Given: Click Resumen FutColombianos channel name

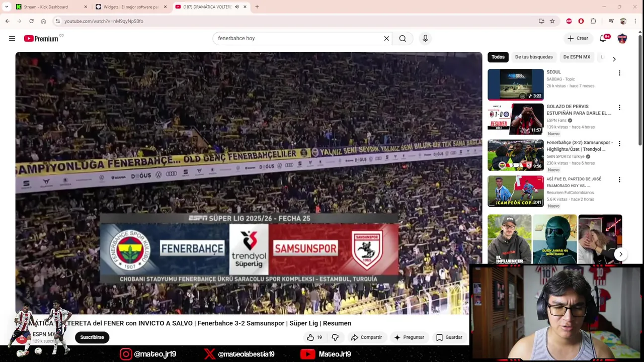Looking at the screenshot, I should 570,193.
